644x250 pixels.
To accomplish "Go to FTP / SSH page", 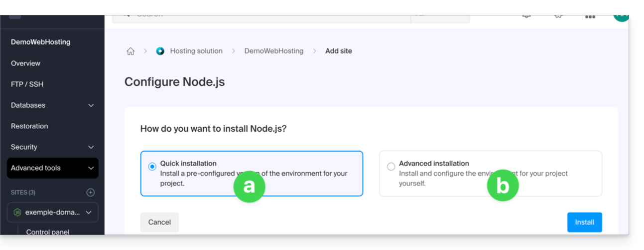I will (x=27, y=84).
